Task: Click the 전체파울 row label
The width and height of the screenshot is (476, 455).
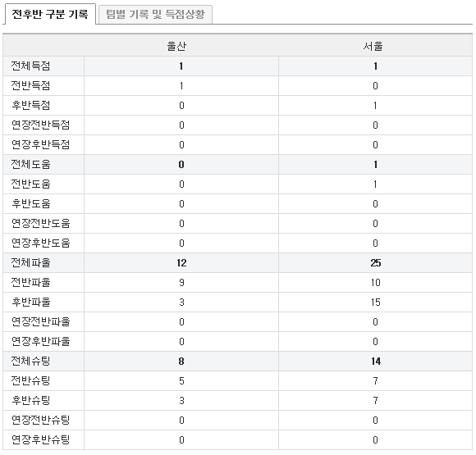Action: 30,262
